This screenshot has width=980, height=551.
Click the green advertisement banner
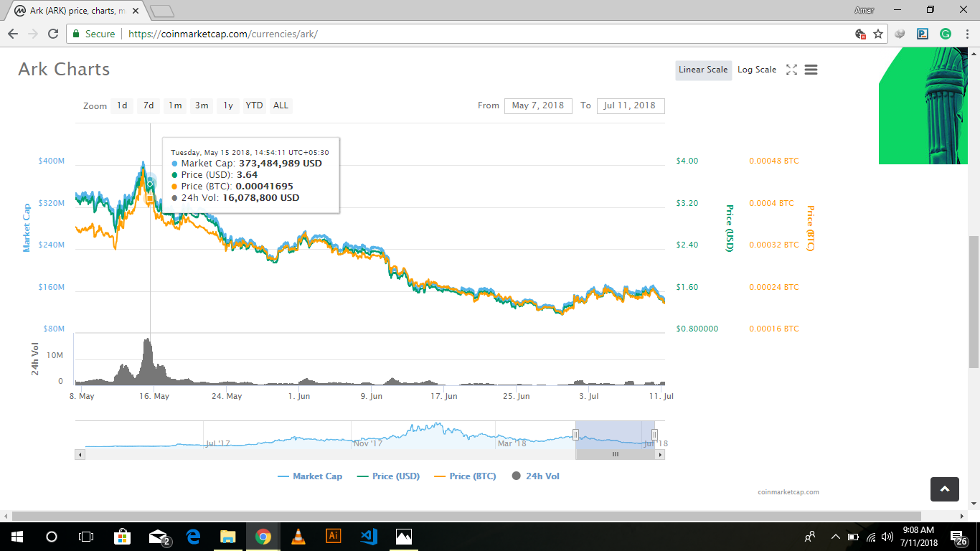[x=923, y=106]
